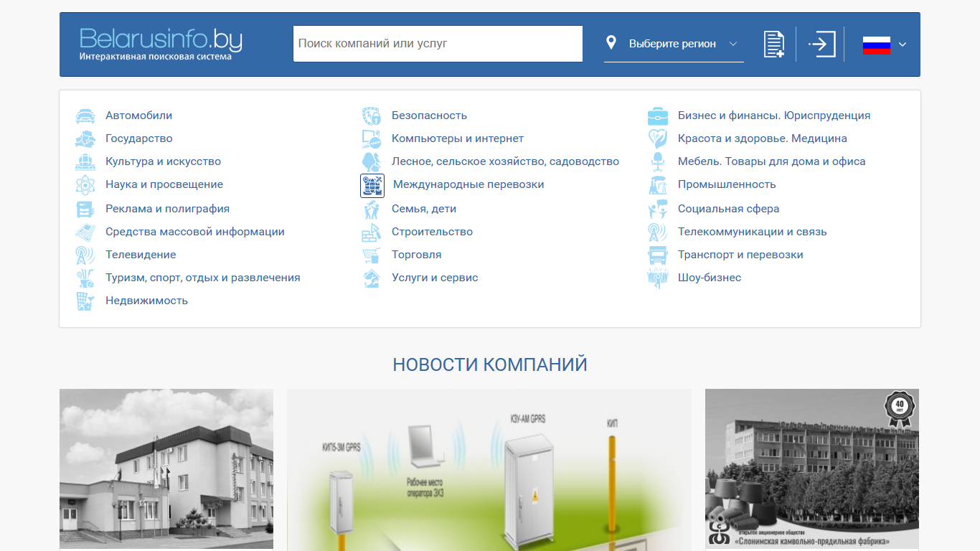Open the Торговля link
This screenshot has width=980, height=551.
pos(417,255)
